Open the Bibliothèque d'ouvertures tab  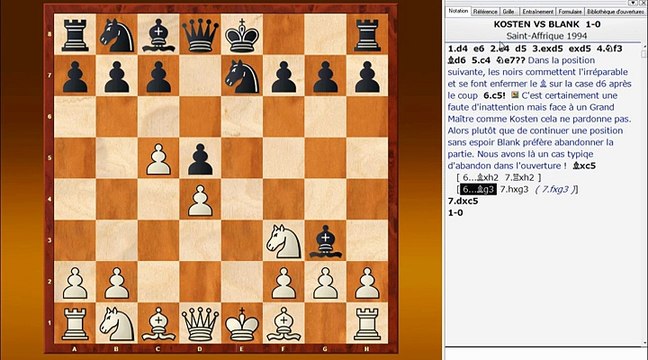coord(615,12)
